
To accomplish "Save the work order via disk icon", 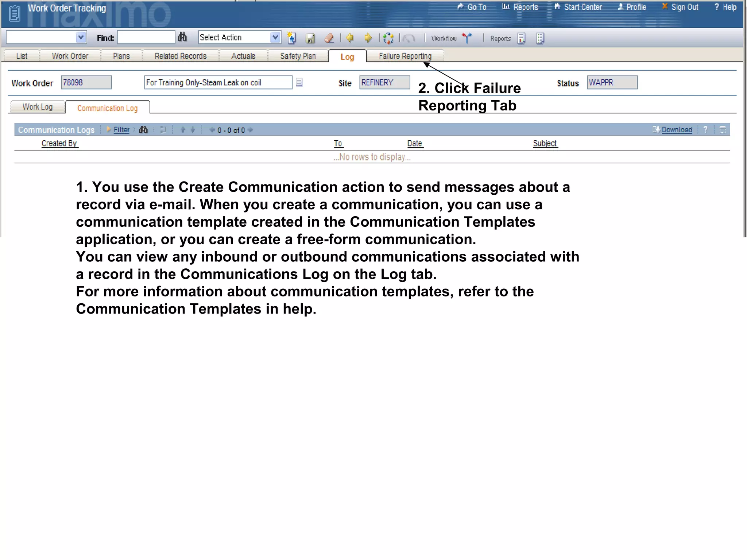I will coord(310,38).
